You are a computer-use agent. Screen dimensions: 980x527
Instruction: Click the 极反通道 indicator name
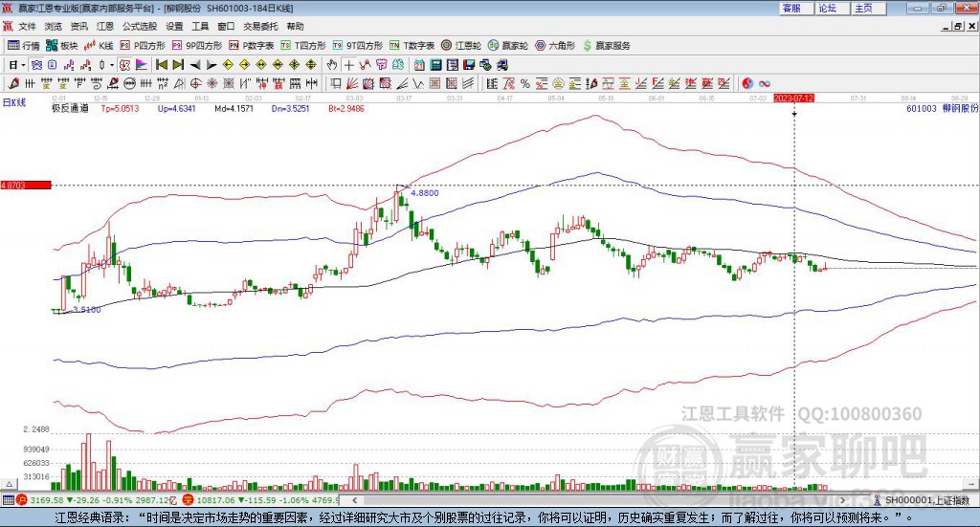click(70, 108)
